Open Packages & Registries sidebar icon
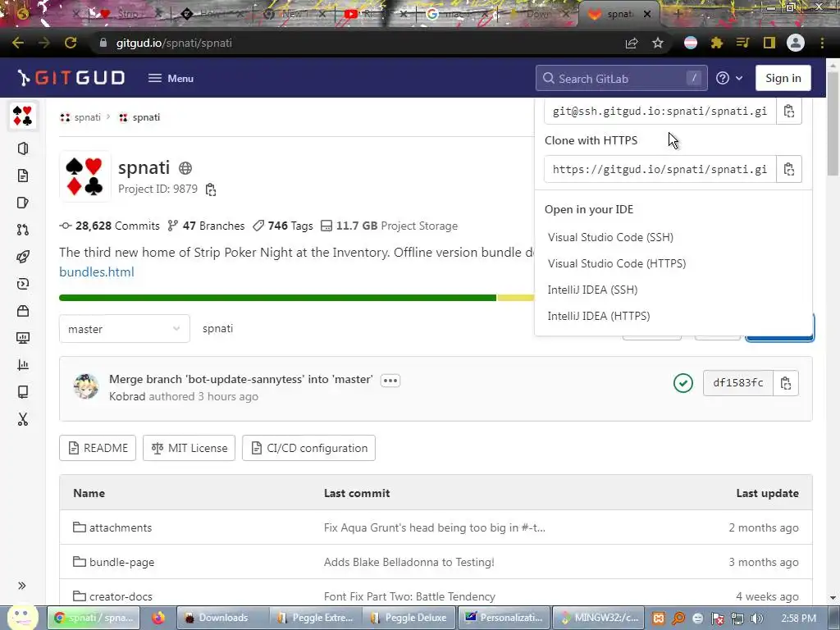The image size is (840, 630). (22, 311)
